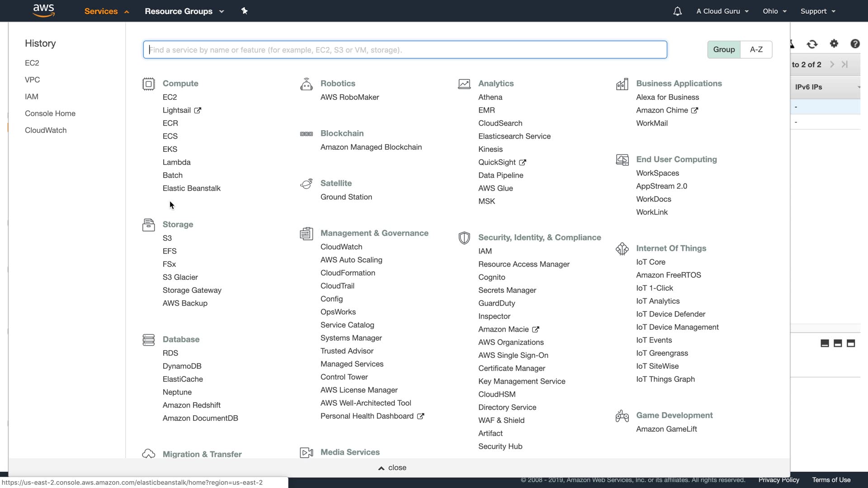Screen dimensions: 868x488
Task: Expand the Resource Groups dropdown
Action: pos(184,11)
